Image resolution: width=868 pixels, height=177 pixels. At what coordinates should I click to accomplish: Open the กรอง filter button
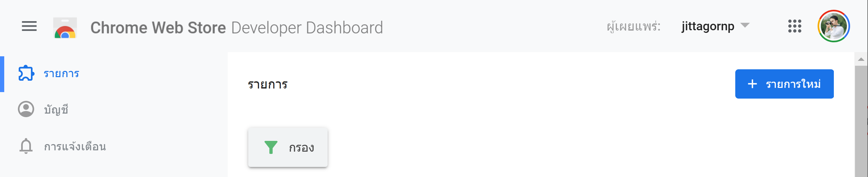(288, 147)
